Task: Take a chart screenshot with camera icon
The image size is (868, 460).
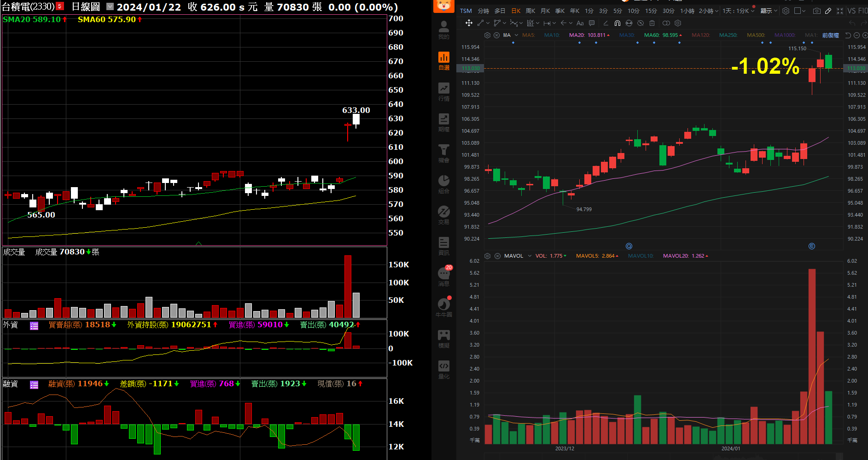Action: pos(816,11)
